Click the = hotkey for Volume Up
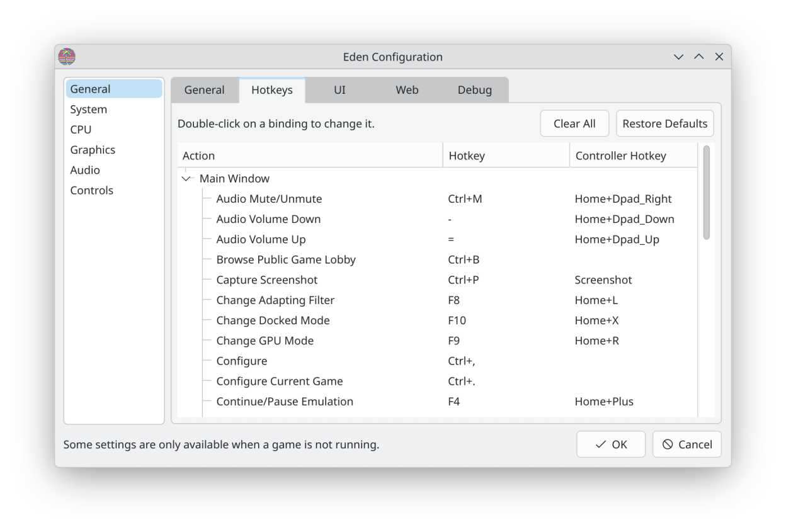Image resolution: width=786 pixels, height=532 pixels. (x=451, y=239)
